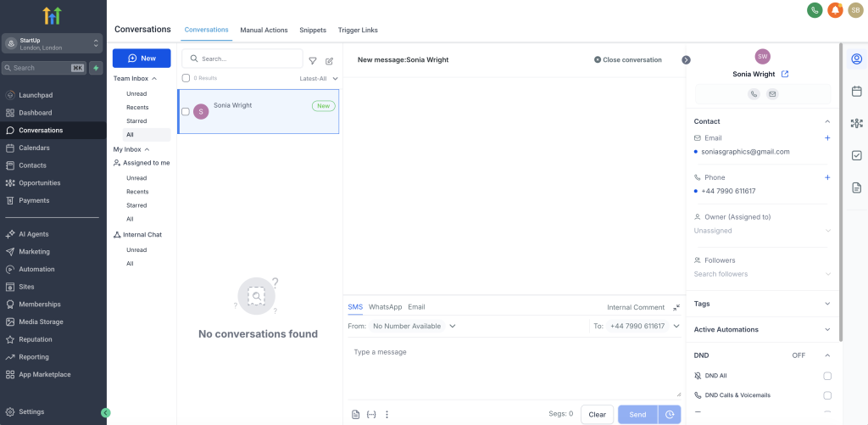Expand the Tags section
Image resolution: width=868 pixels, height=425 pixels.
[x=827, y=304]
